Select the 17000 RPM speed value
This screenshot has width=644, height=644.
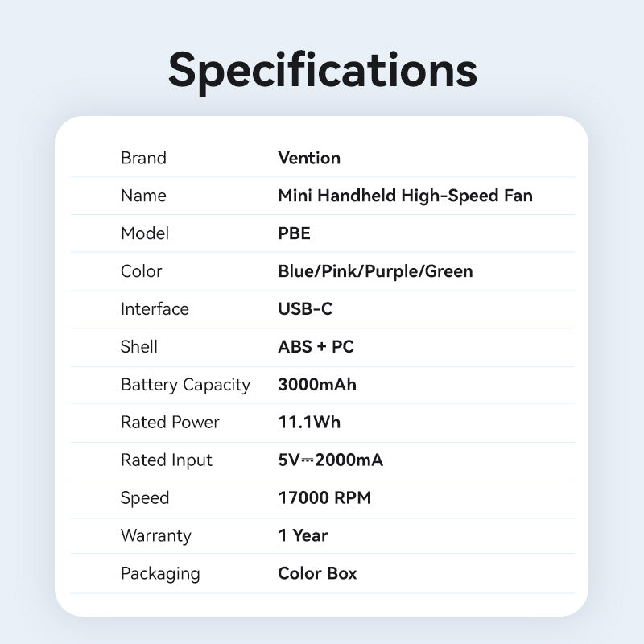324,498
